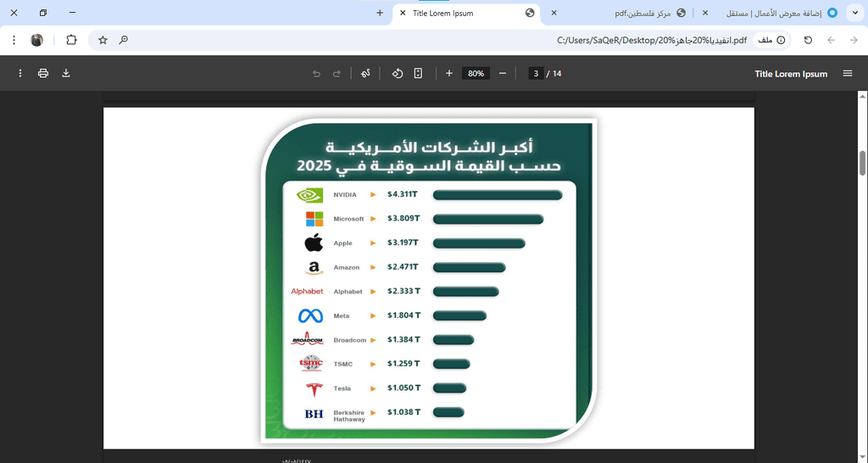Screen dimensions: 868x463
Task: Open a new tab with plus button
Action: pyautogui.click(x=380, y=13)
